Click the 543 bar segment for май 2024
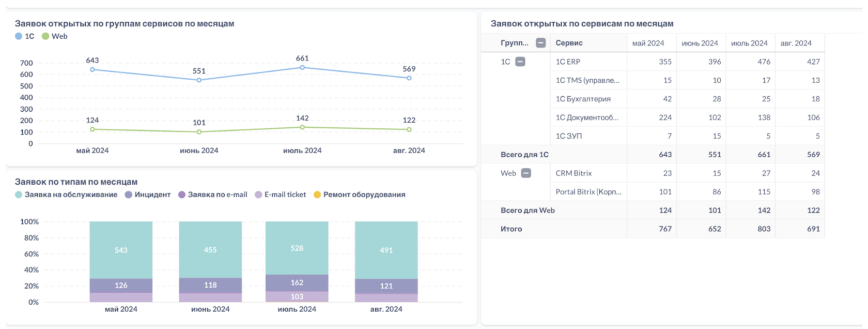Image resolution: width=868 pixels, height=329 pixels. (x=121, y=250)
